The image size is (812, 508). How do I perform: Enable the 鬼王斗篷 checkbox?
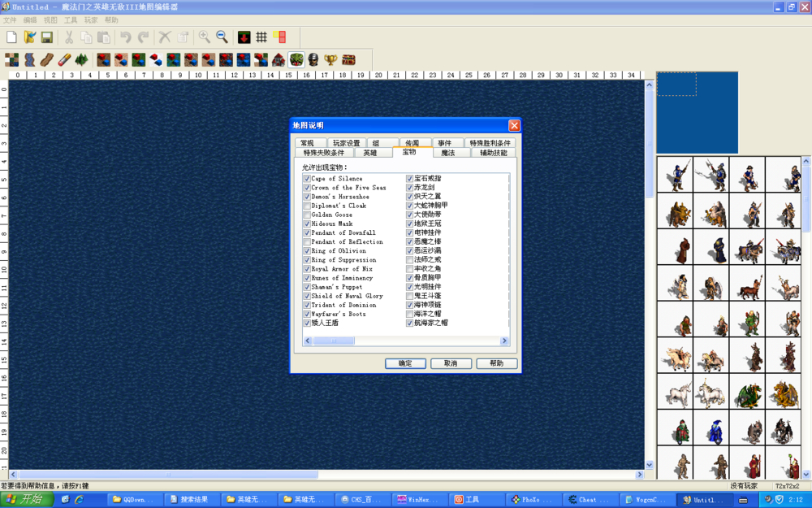[x=409, y=296]
